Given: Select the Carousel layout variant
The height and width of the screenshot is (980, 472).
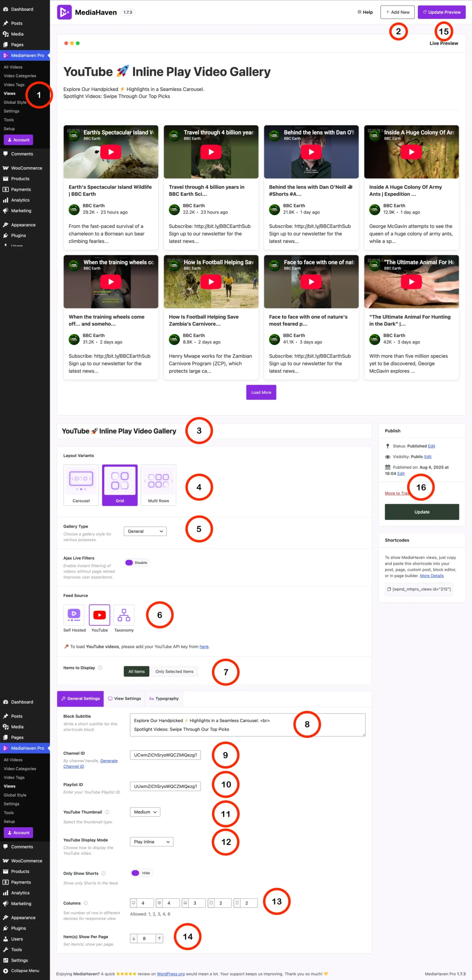Looking at the screenshot, I should [81, 485].
